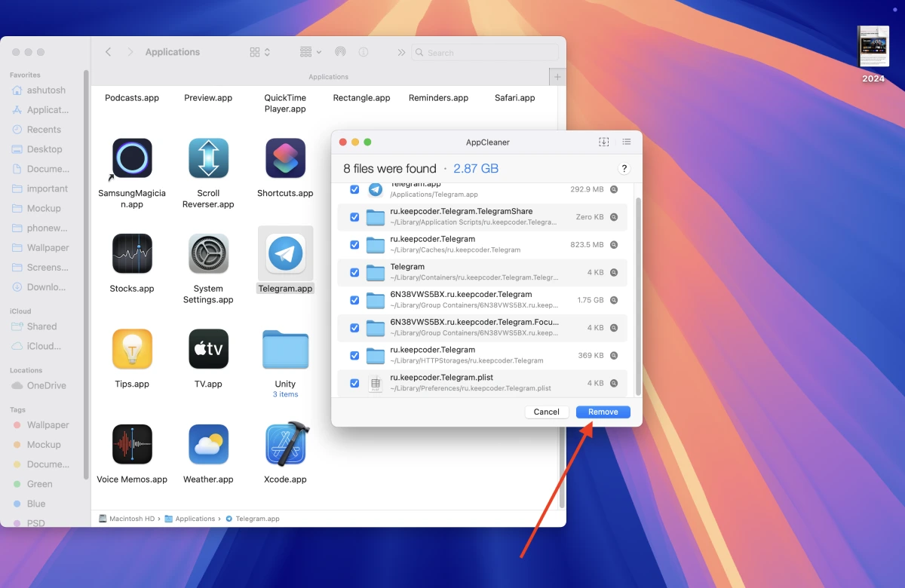This screenshot has width=905, height=588.
Task: Add a new Finder tab with plus button
Action: (x=557, y=77)
